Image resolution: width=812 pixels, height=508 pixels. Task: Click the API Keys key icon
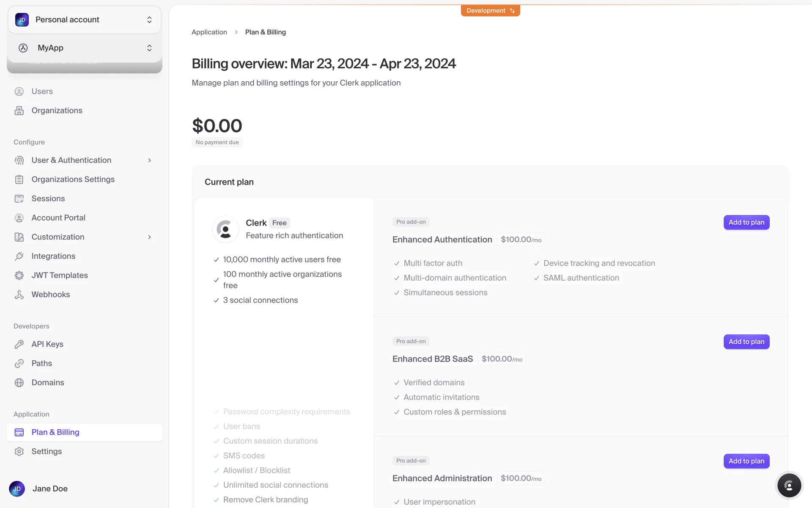click(19, 344)
